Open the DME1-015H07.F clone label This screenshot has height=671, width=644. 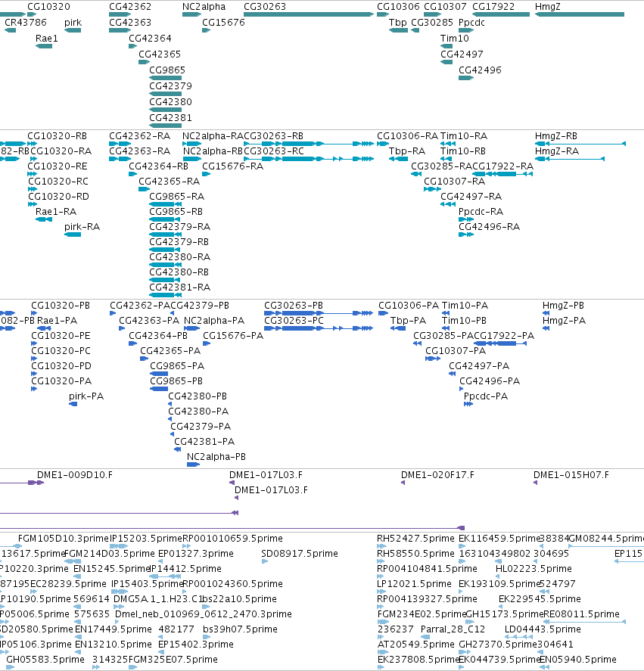coord(571,474)
